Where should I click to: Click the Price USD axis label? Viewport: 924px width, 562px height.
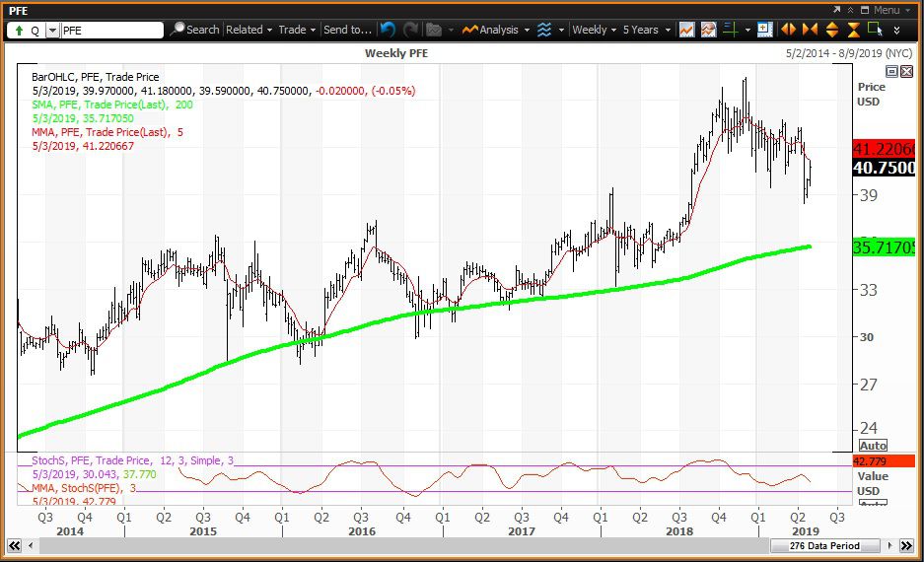pyautogui.click(x=871, y=94)
